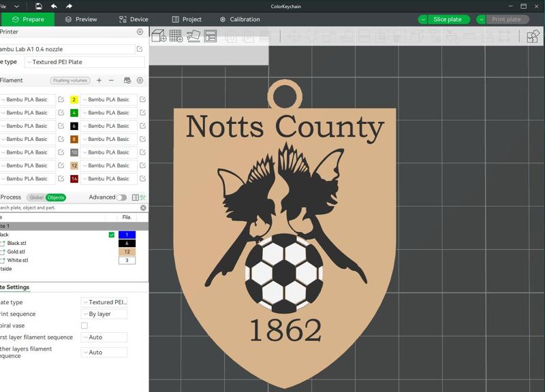Toggle the Advanced switch
This screenshot has height=392, width=545.
(x=121, y=197)
